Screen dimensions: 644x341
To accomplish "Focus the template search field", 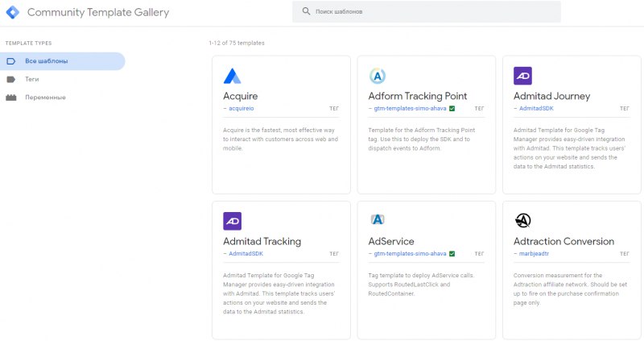I will [427, 11].
